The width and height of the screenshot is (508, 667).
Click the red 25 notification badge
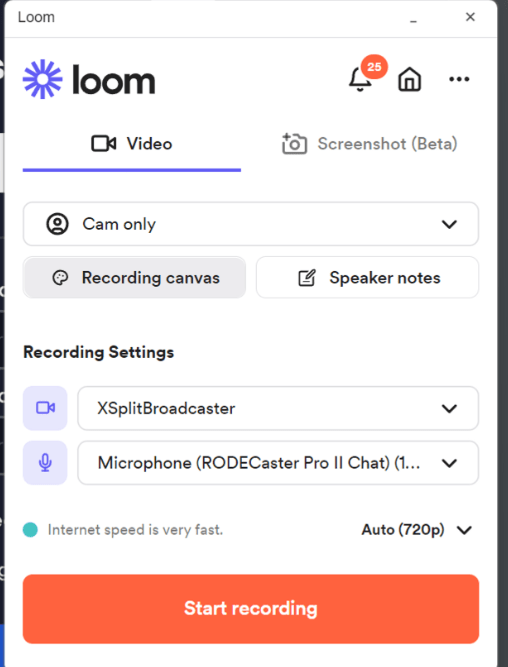pos(374,67)
